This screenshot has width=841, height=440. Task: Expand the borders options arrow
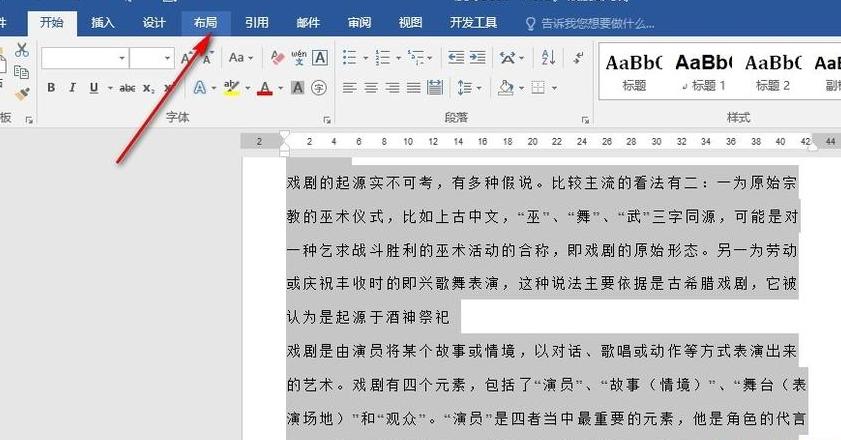click(x=554, y=88)
